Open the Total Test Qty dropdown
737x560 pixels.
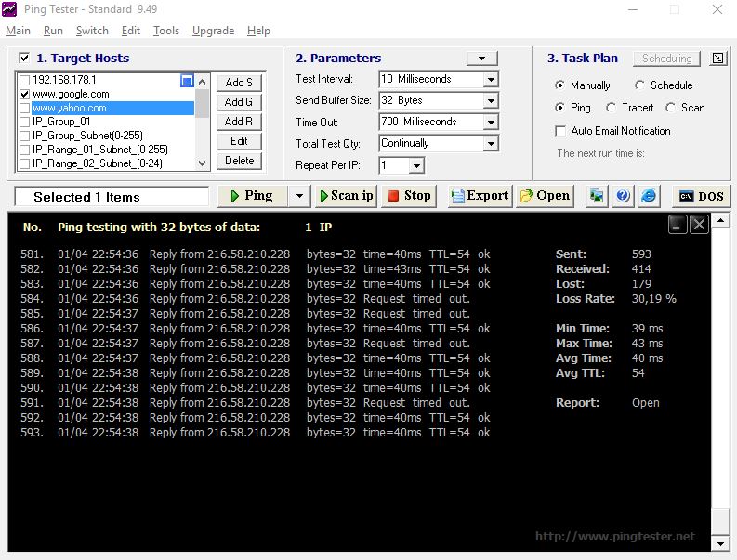[x=490, y=143]
